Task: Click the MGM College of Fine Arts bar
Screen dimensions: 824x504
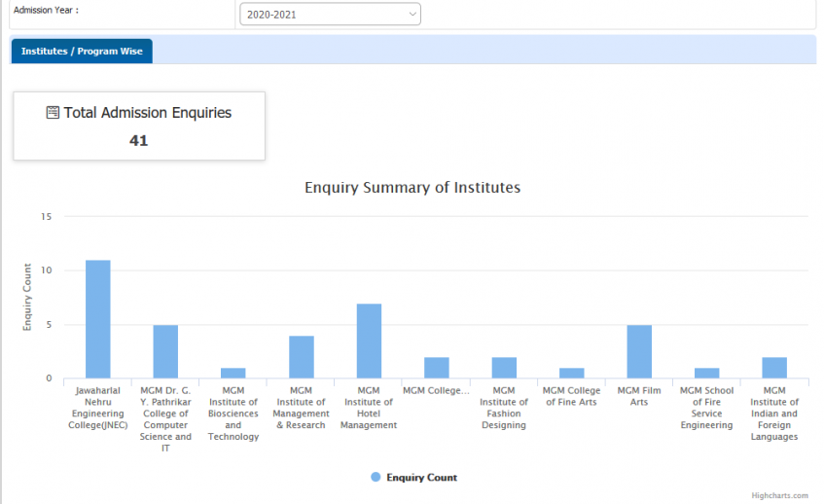Action: pos(572,374)
